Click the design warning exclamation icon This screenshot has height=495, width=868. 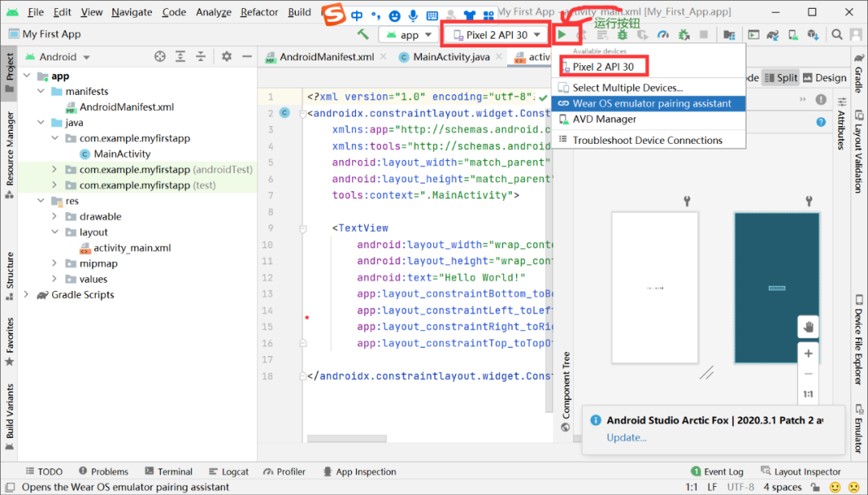[821, 100]
